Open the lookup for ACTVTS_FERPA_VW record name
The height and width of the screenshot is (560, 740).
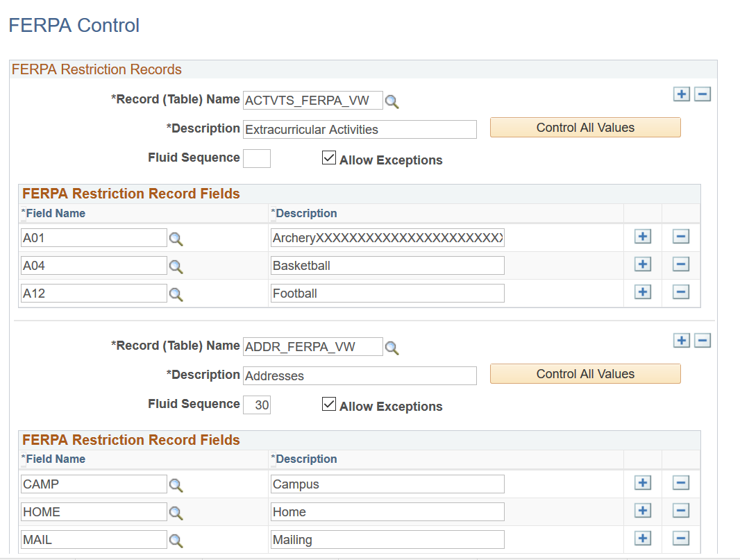coord(392,101)
